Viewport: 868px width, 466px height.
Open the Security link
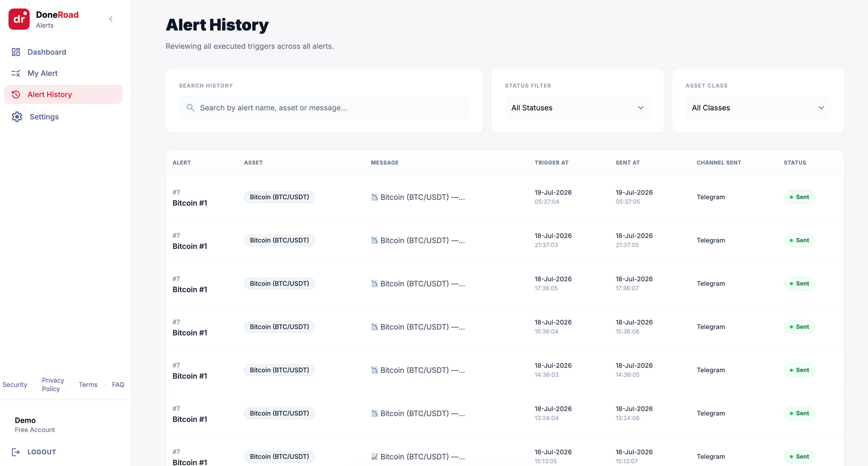(x=15, y=385)
